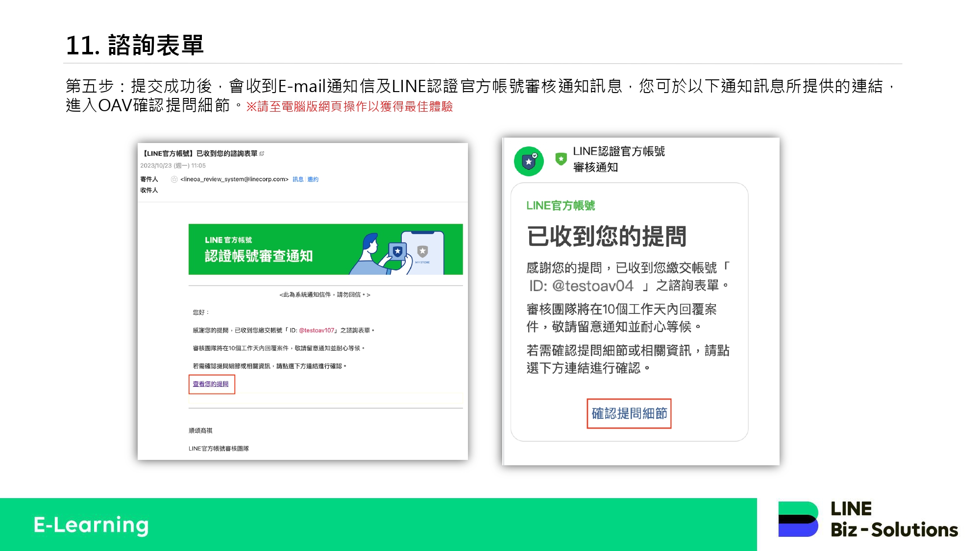
Task: Open the 查看您的提問 link in email
Action: 211,384
